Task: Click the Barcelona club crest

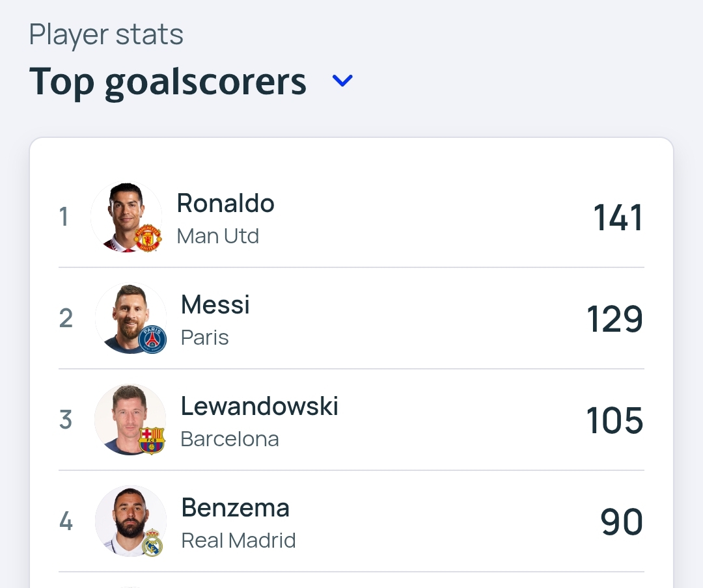Action: pos(152,440)
